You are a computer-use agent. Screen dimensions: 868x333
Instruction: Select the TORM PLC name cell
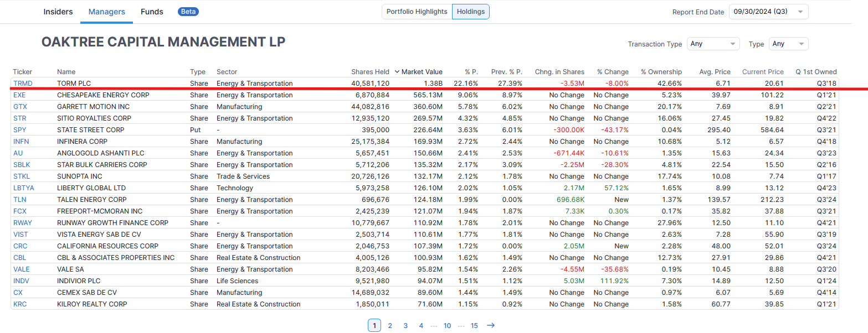74,84
